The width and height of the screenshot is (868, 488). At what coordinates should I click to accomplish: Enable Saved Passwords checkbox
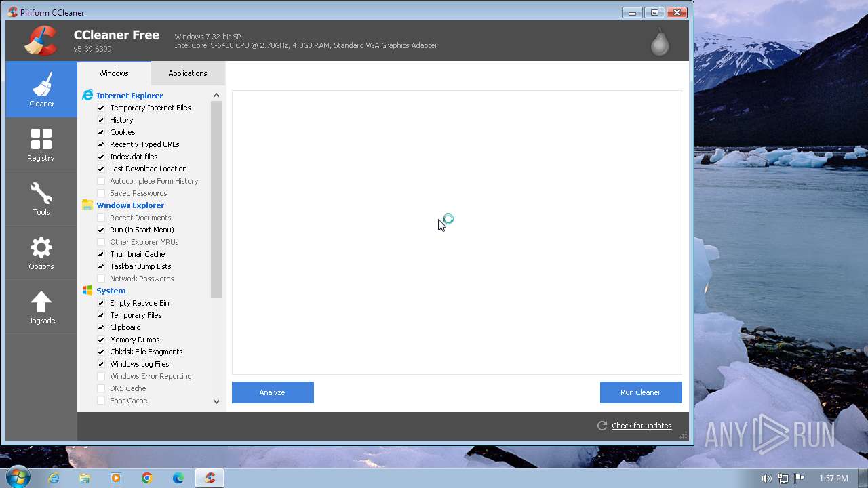tap(101, 193)
